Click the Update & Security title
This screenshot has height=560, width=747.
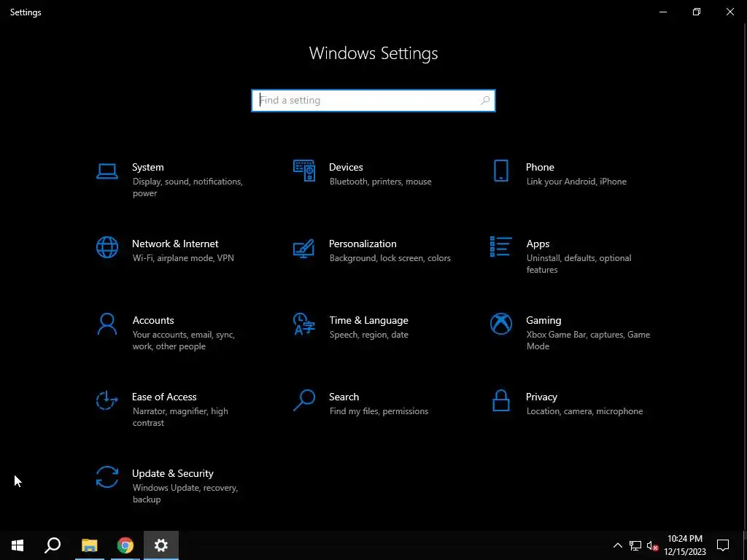[x=172, y=474]
